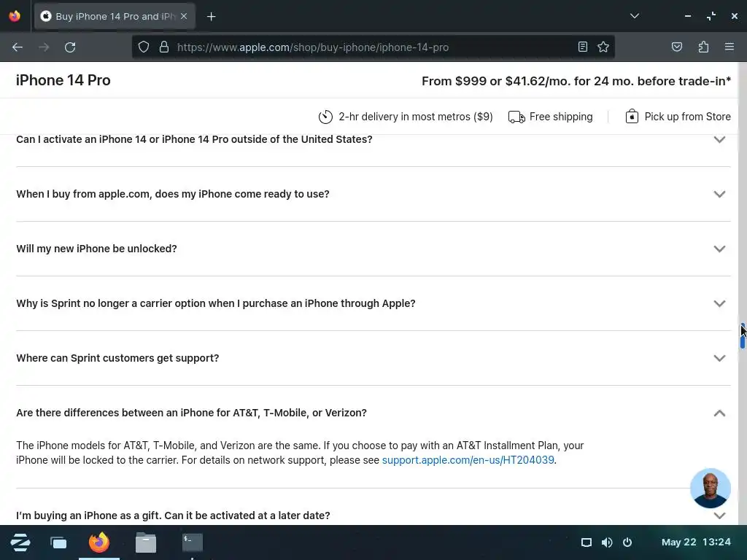Image resolution: width=747 pixels, height=560 pixels.
Task: Switch to Firefox in the taskbar
Action: tap(99, 542)
